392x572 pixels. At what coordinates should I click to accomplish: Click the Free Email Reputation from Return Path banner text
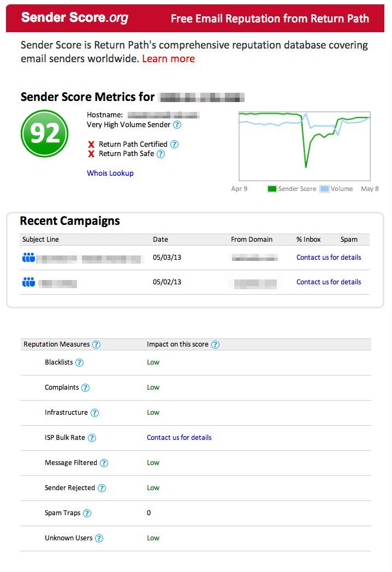click(x=270, y=19)
